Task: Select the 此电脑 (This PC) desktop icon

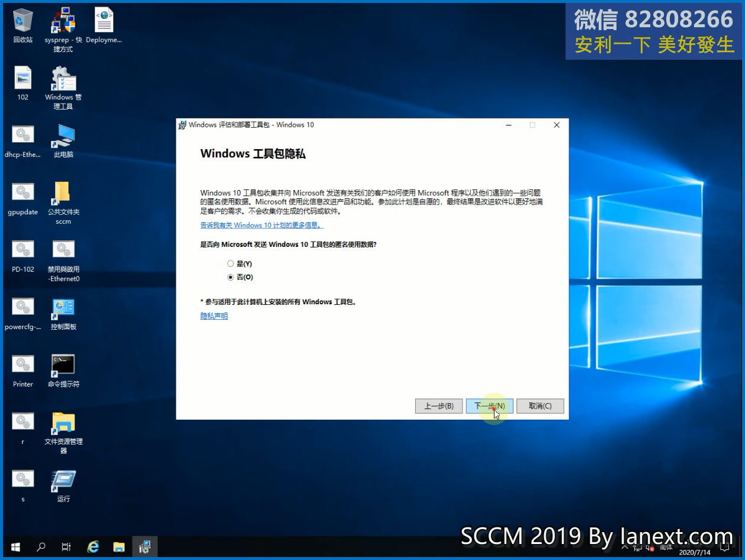Action: [x=63, y=141]
